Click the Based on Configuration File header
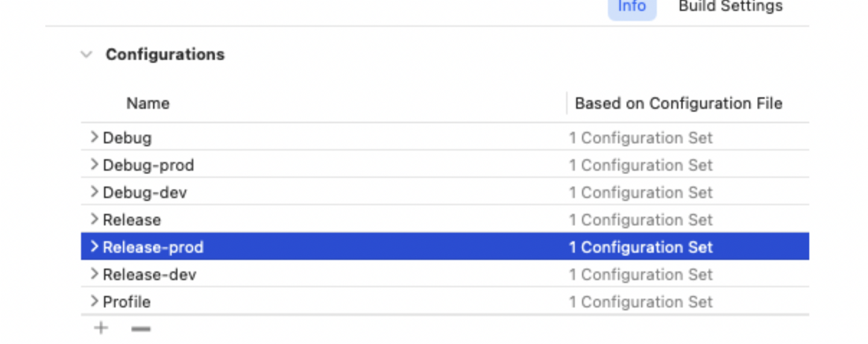This screenshot has height=344, width=868. [x=678, y=104]
